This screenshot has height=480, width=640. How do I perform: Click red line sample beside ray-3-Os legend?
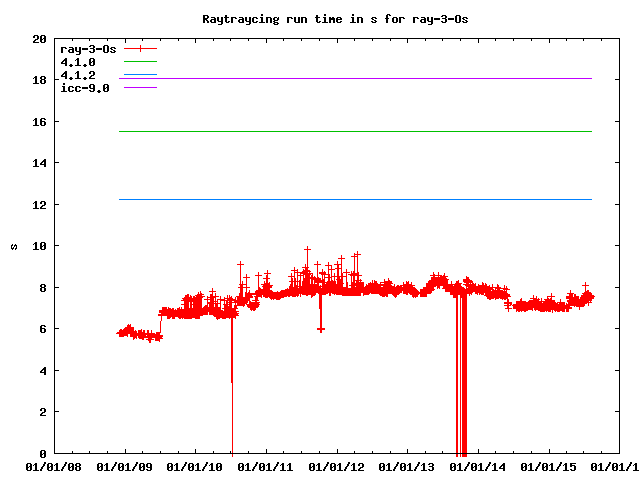[x=140, y=48]
